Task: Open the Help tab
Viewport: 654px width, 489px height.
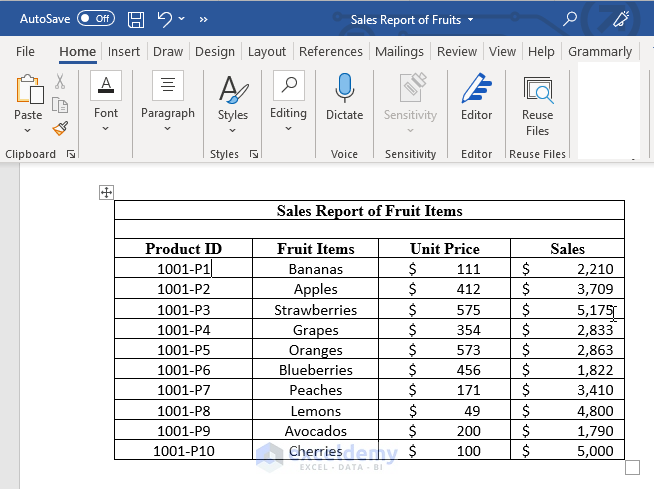Action: (541, 51)
